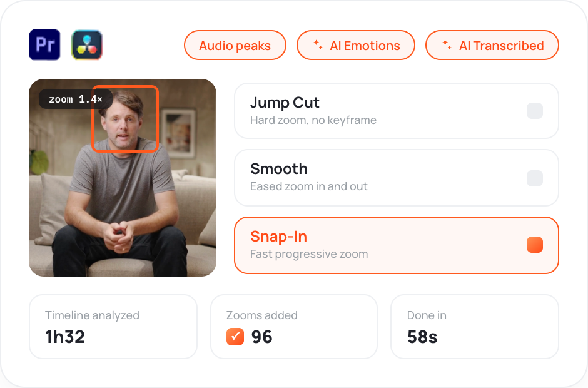Open the video preview thumbnail
Viewport: 588px width, 388px height.
123,178
